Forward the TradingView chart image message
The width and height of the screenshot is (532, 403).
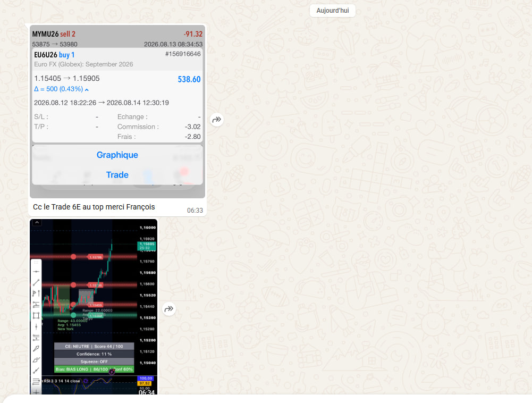point(168,309)
